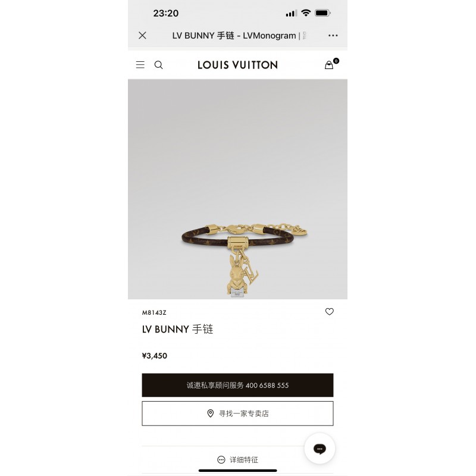Open the three-dots browser options menu
Viewport: 476px width, 476px height.
pyautogui.click(x=333, y=36)
